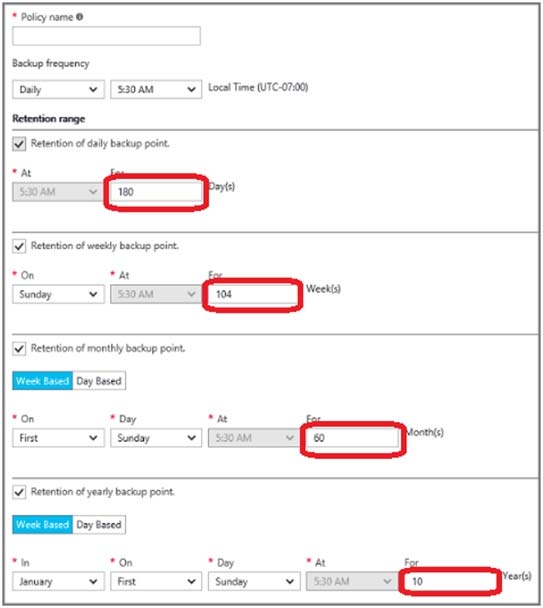Open the yearly Day Sunday dropdown
This screenshot has width=543, height=608.
tap(254, 581)
